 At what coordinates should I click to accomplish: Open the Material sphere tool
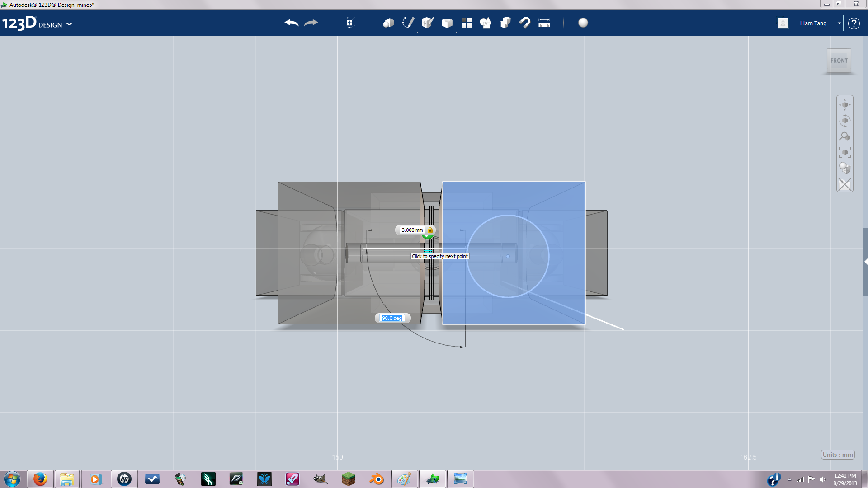[583, 23]
